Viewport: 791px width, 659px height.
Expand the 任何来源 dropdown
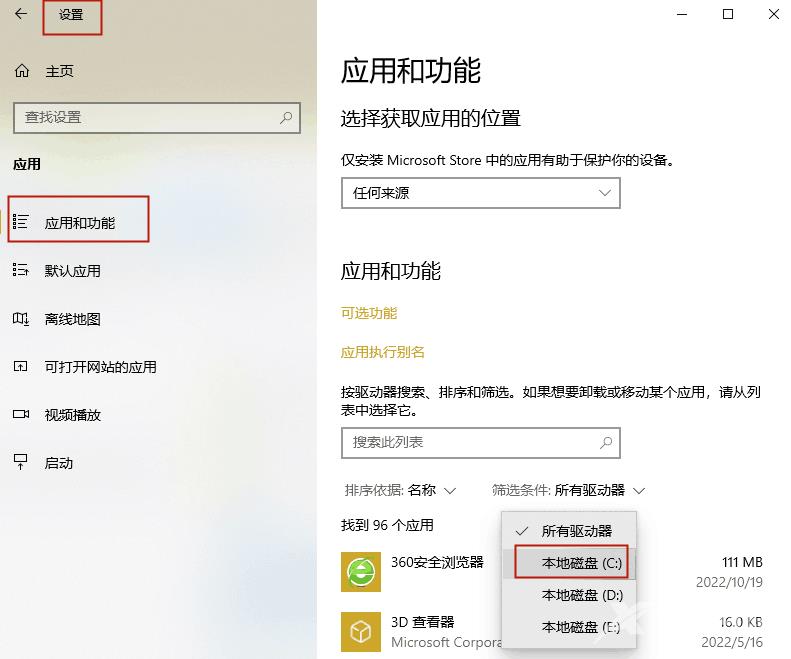[x=480, y=193]
